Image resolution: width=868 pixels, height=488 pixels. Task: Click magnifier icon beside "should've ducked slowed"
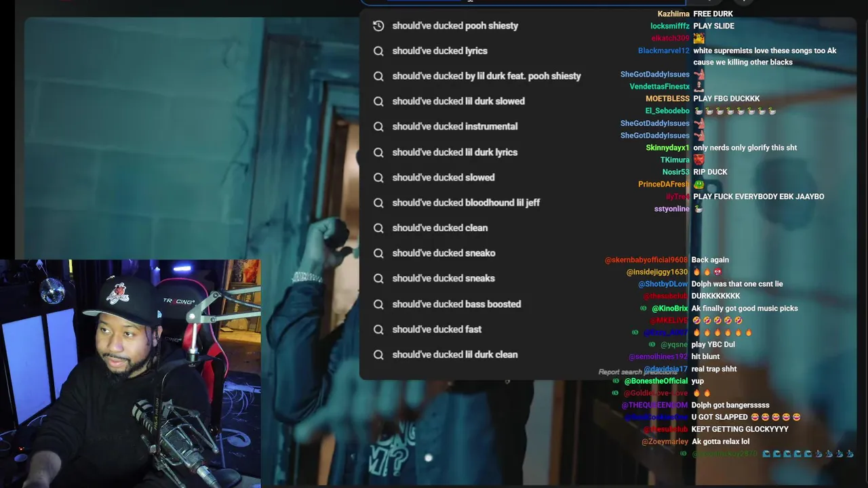point(378,177)
